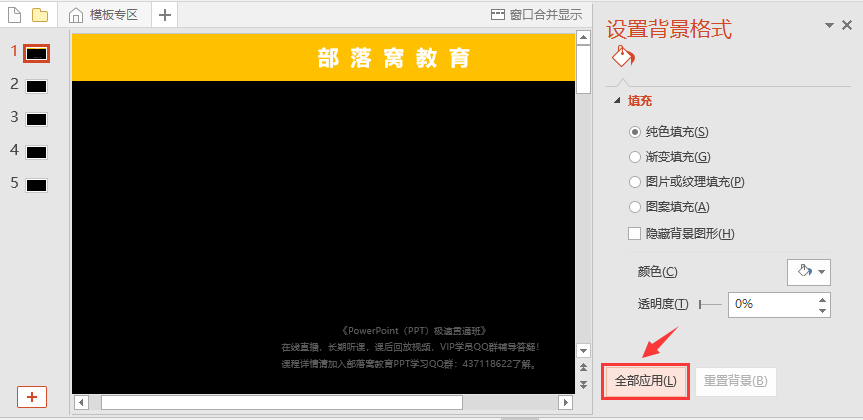Go to previous slide with double-up arrow

click(583, 368)
